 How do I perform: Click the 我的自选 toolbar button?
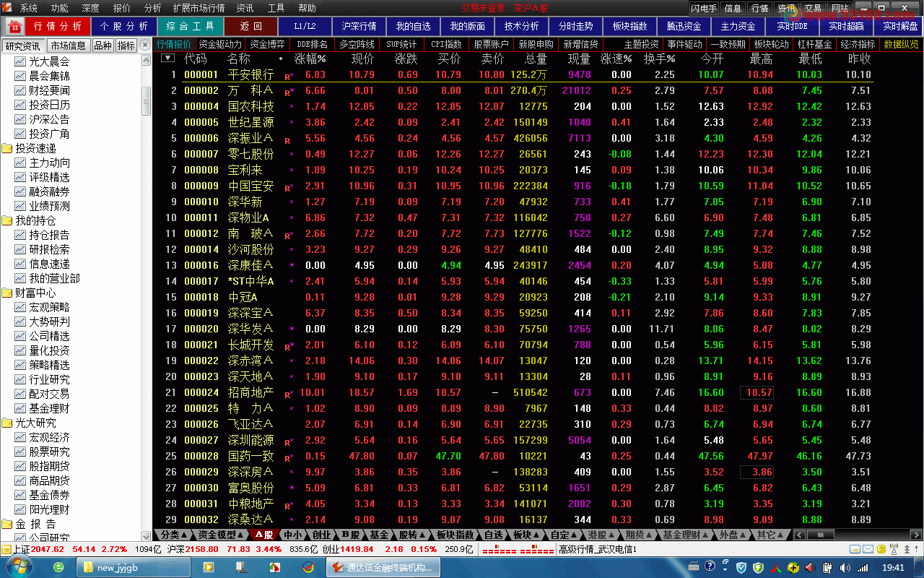(x=414, y=27)
